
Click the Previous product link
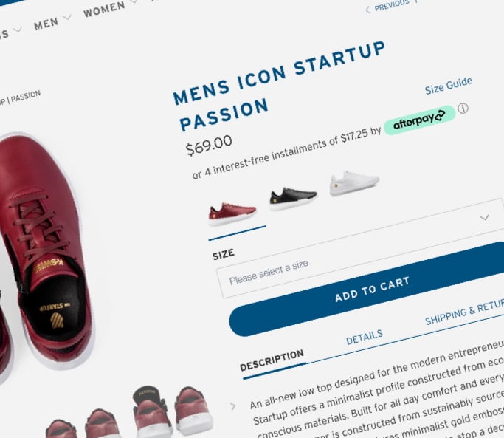tap(391, 6)
